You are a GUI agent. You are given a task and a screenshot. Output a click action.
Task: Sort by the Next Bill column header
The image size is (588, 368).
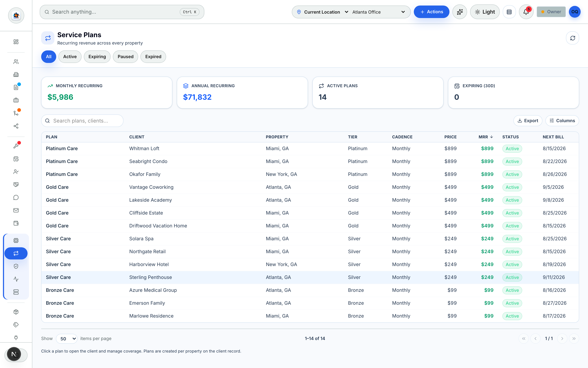point(553,137)
